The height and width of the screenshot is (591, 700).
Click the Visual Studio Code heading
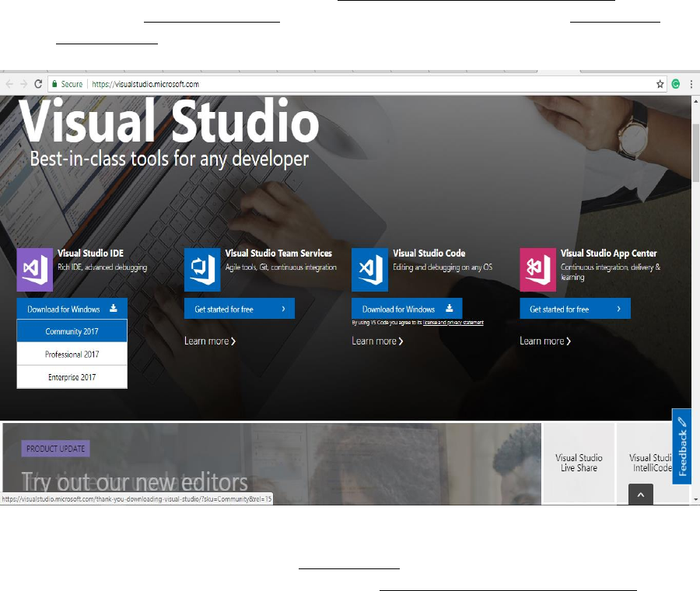(429, 253)
